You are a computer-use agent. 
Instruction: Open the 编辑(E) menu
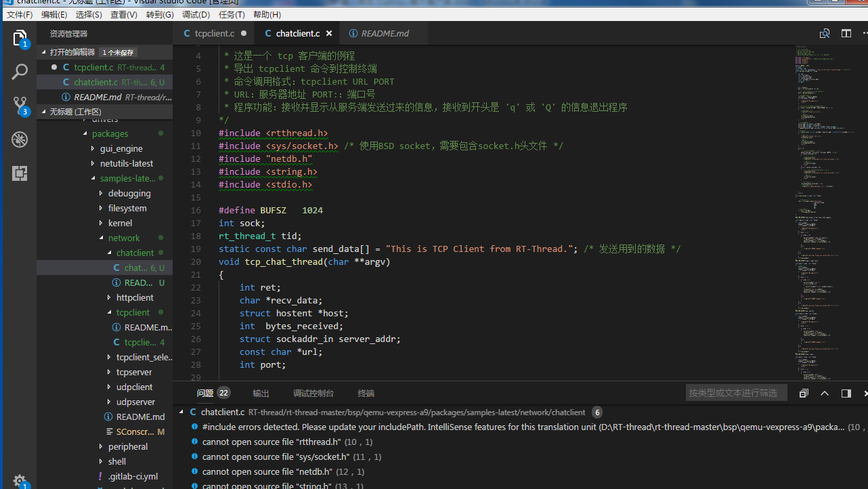tap(54, 14)
